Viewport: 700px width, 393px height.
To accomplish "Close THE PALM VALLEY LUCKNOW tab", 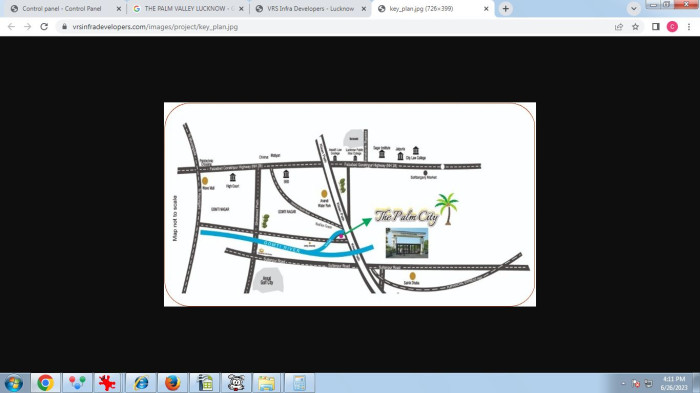I will click(x=241, y=8).
